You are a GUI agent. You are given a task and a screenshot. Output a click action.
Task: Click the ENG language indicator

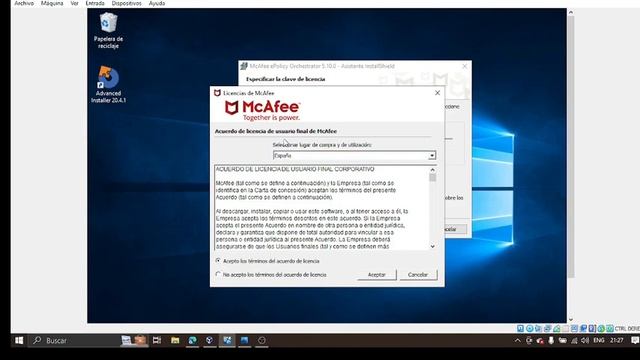point(599,340)
